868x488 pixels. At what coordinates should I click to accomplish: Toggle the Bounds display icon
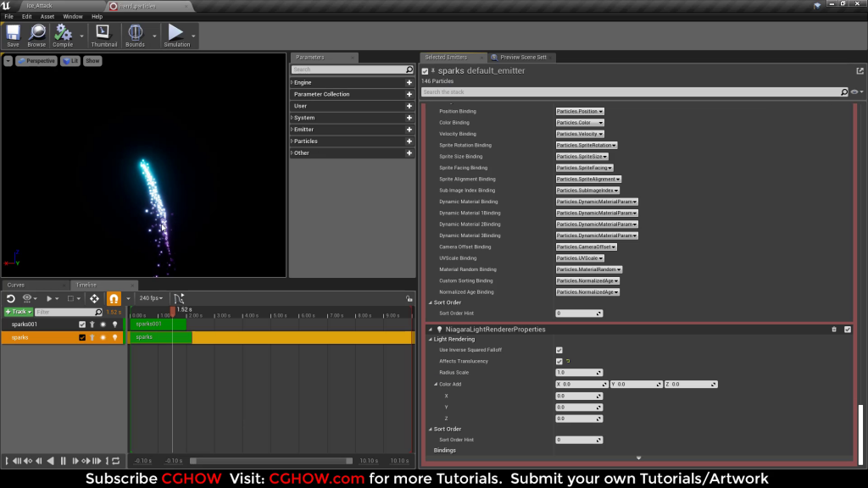(x=135, y=36)
